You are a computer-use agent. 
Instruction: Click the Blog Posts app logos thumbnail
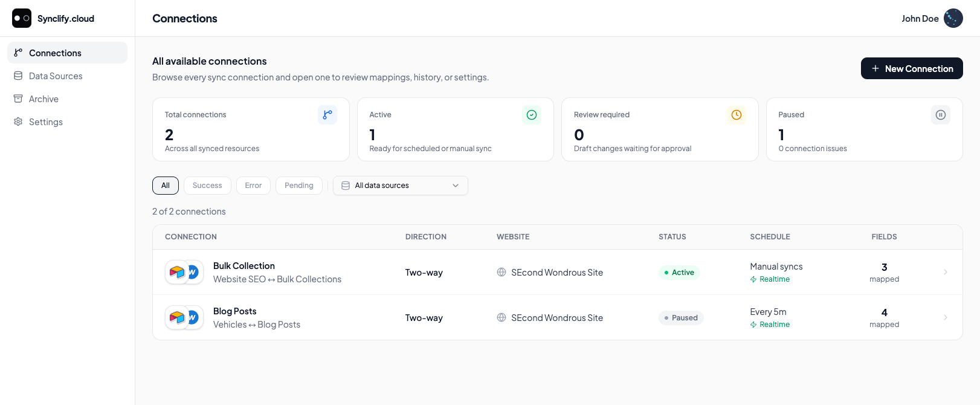[184, 317]
